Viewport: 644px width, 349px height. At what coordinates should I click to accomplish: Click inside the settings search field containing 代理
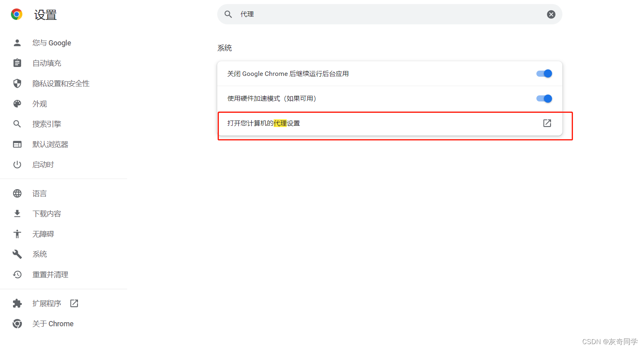click(x=390, y=14)
